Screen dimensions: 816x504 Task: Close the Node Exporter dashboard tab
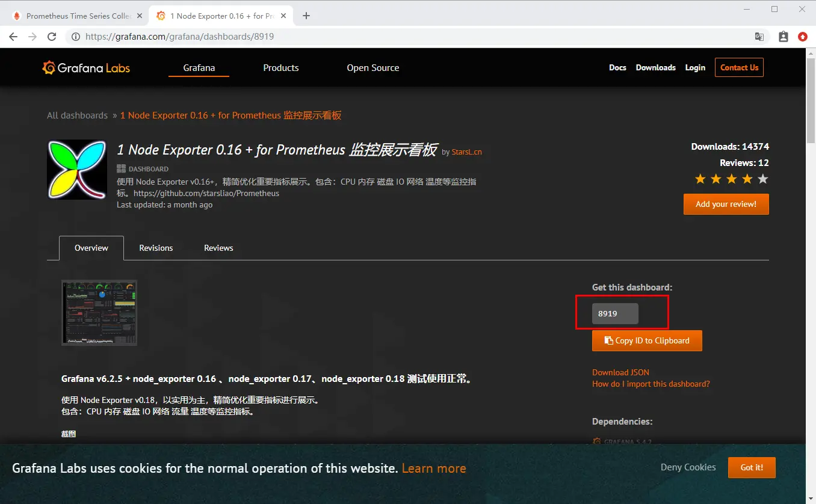point(283,16)
